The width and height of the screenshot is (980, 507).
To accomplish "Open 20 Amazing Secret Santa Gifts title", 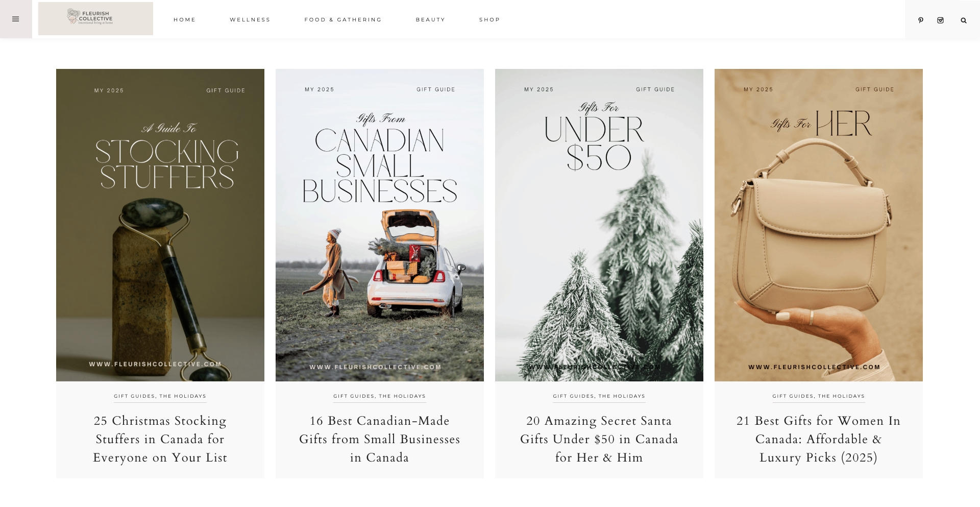I will (599, 439).
